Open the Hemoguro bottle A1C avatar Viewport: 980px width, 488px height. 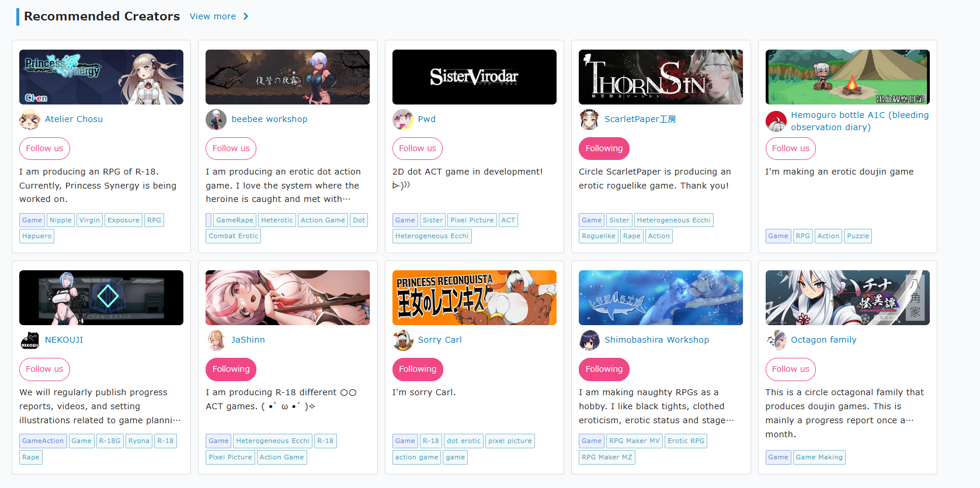point(776,121)
